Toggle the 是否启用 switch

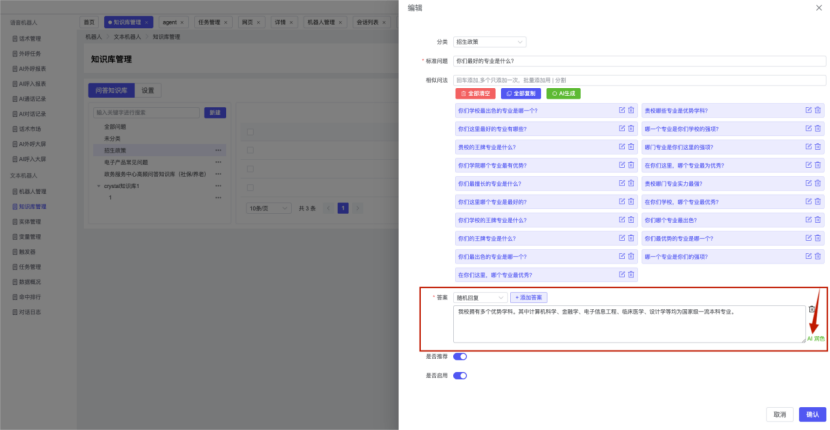461,376
